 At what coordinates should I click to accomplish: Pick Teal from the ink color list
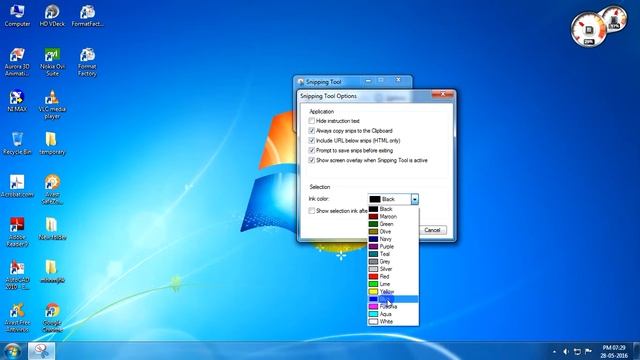click(393, 254)
